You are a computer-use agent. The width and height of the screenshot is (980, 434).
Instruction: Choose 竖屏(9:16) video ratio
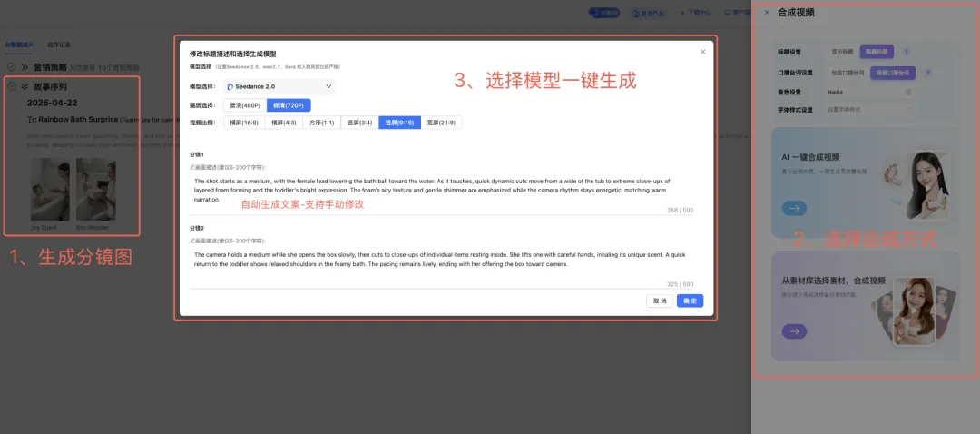pos(399,123)
